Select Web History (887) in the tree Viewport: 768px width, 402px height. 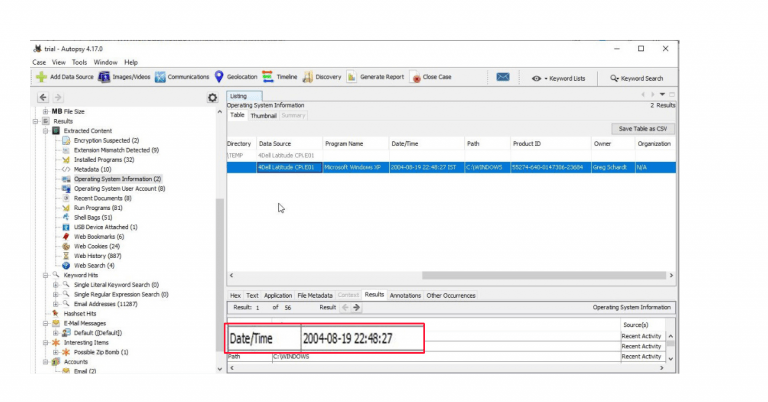(x=96, y=255)
